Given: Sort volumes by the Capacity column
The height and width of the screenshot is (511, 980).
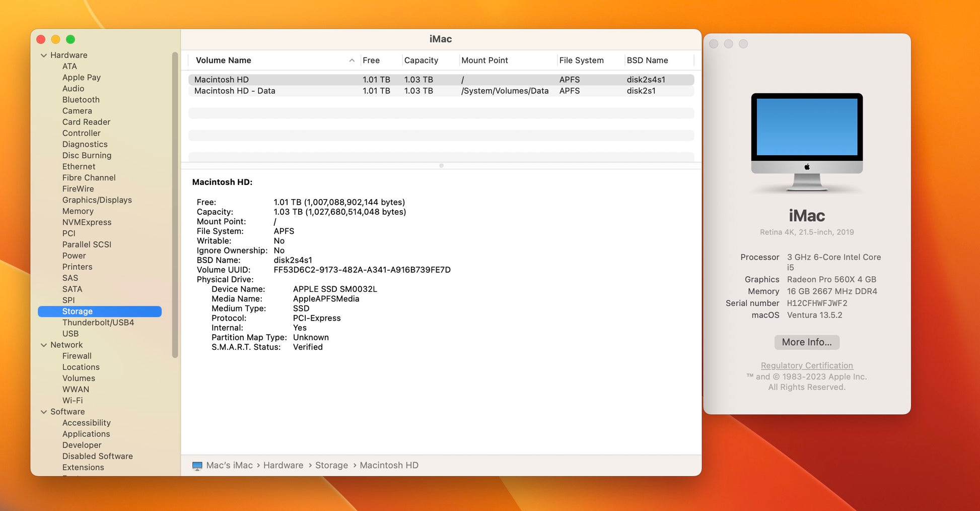Looking at the screenshot, I should 421,60.
